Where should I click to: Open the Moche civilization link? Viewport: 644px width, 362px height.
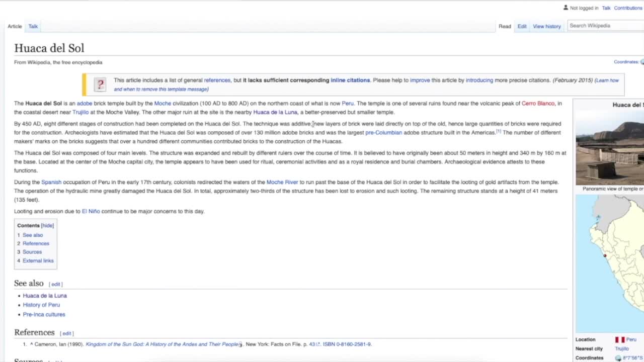(x=163, y=103)
